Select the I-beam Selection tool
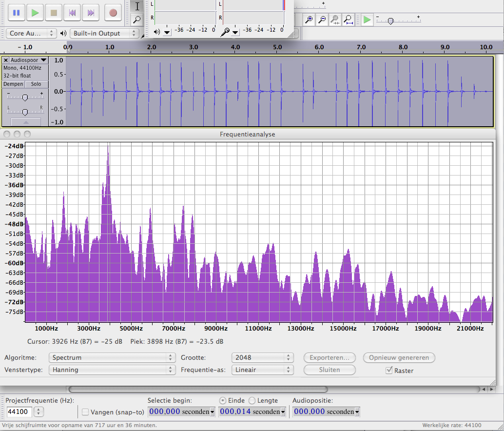Viewport: 504px width, 431px height. [x=137, y=6]
